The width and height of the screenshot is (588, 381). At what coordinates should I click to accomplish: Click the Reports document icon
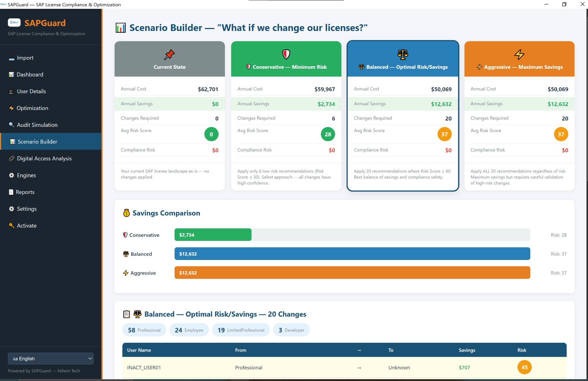point(11,192)
